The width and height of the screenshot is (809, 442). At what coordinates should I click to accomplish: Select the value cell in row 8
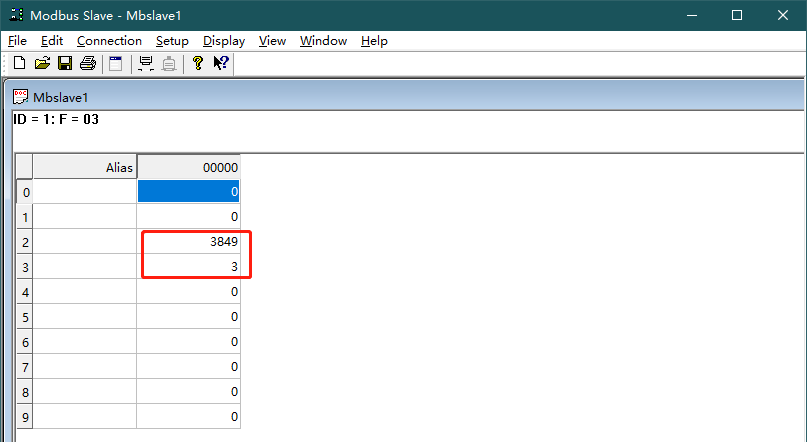[188, 392]
